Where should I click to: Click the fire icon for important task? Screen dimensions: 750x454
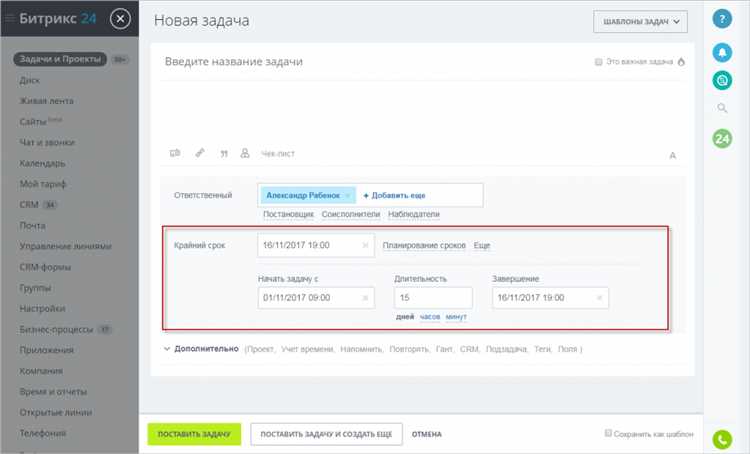click(681, 62)
